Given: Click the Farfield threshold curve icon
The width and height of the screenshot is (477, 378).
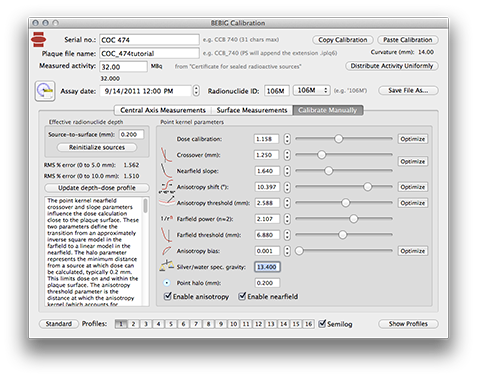Looking at the screenshot, I should pyautogui.click(x=166, y=235).
